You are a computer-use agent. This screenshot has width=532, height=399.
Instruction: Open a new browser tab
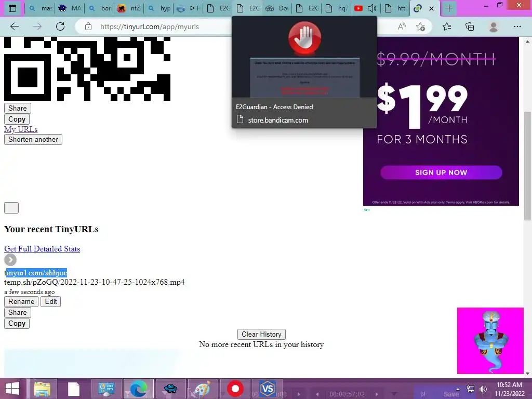click(x=449, y=8)
